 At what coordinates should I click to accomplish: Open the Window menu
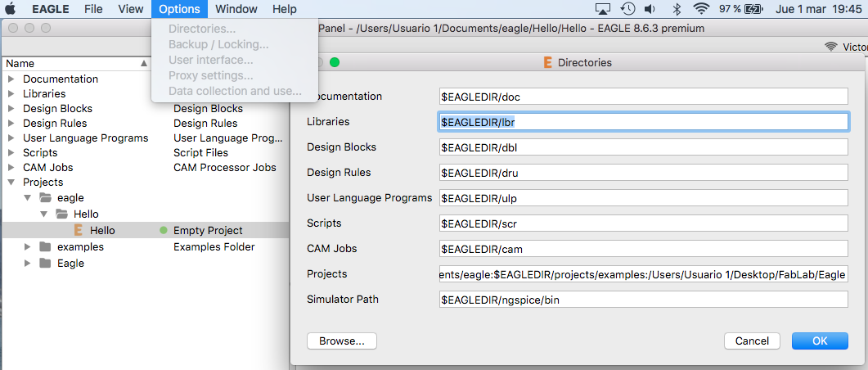click(x=236, y=9)
